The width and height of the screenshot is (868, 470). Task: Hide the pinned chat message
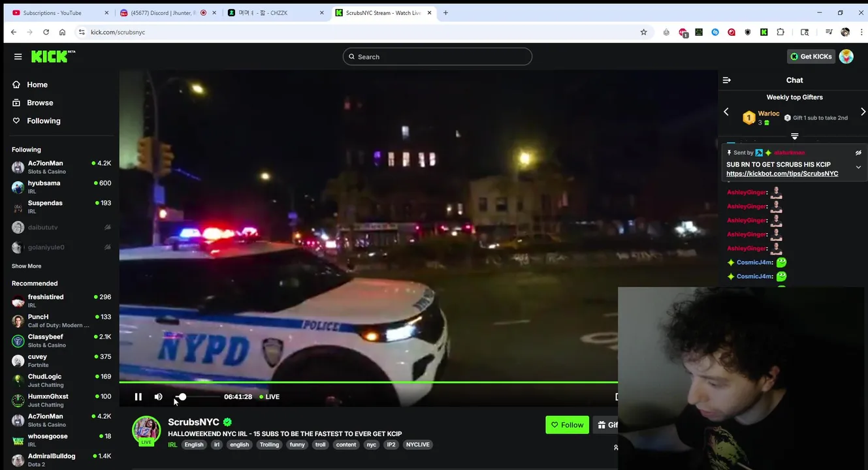pyautogui.click(x=858, y=153)
